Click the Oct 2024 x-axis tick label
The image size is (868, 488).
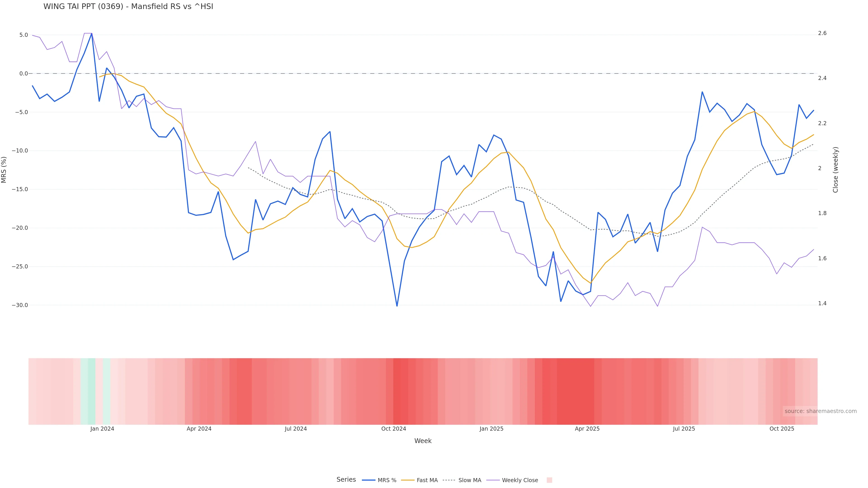click(394, 429)
